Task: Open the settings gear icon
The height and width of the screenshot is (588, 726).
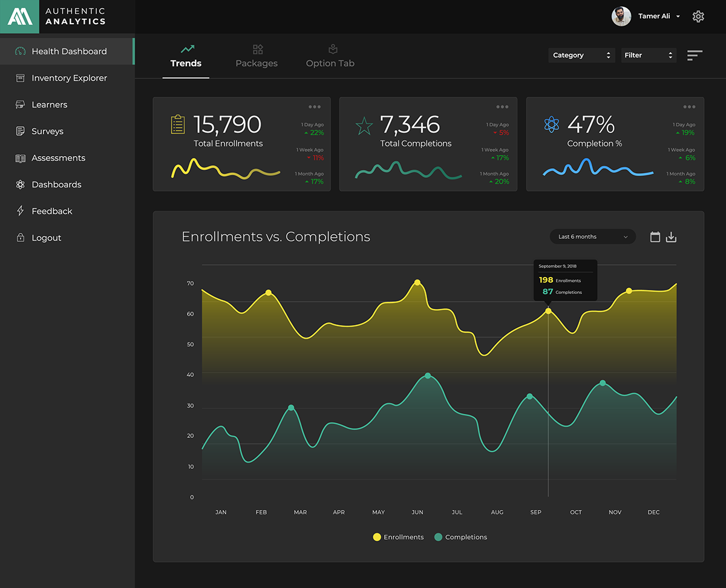Action: point(698,16)
